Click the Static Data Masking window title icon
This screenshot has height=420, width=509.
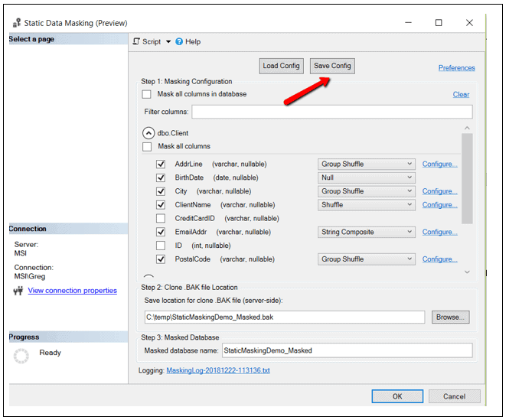[17, 23]
